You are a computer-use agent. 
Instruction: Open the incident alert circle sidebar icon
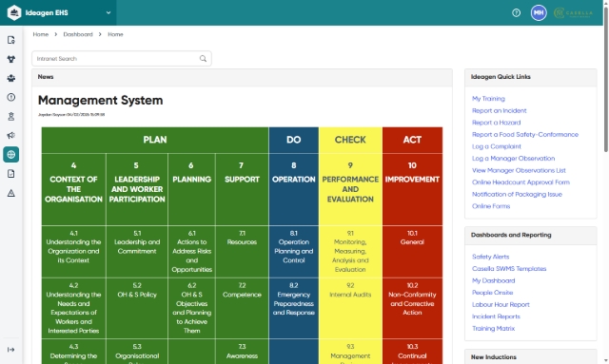click(10, 97)
